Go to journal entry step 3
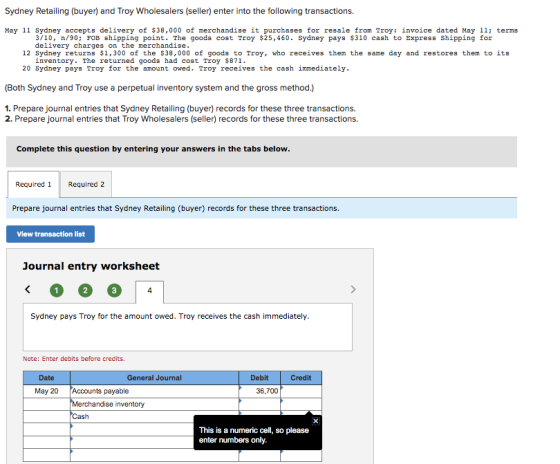The image size is (560, 464). click(114, 290)
